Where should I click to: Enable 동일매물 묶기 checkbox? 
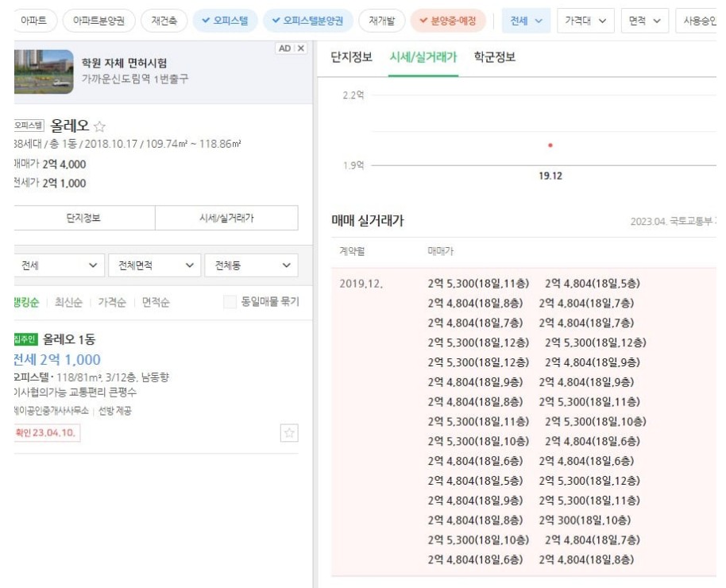(230, 303)
